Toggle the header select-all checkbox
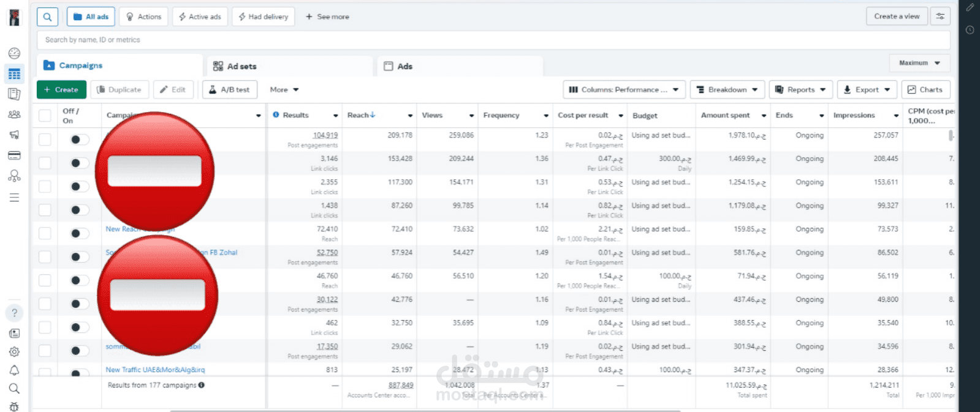Viewport: 980px width, 412px height. [45, 115]
